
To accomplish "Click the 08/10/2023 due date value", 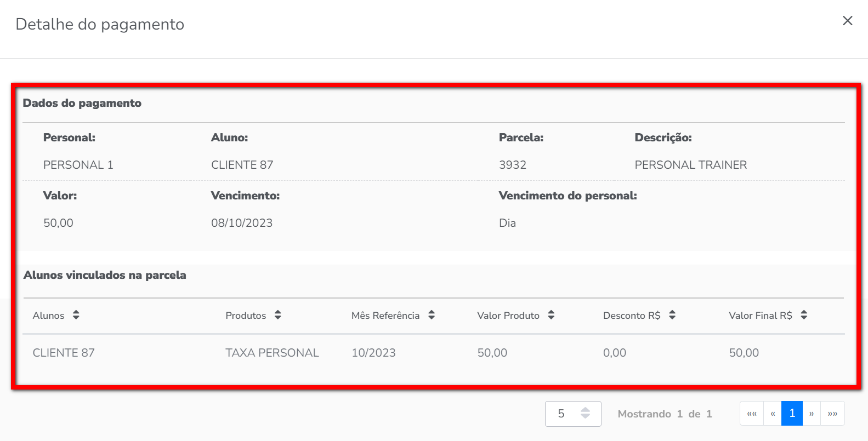I will (242, 223).
